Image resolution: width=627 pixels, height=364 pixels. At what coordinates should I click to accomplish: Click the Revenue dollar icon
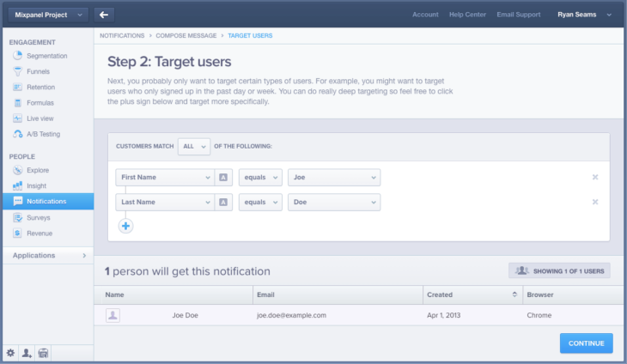[x=17, y=233]
